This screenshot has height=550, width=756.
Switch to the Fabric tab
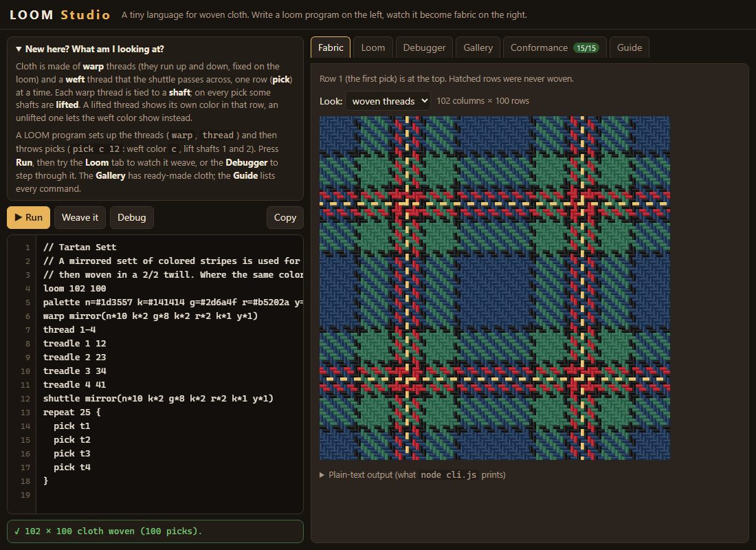[331, 47]
